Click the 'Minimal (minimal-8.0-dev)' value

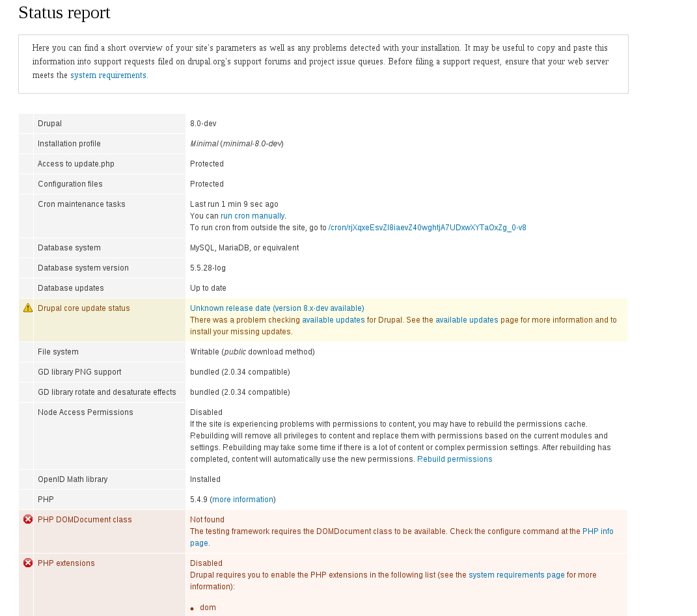(237, 144)
